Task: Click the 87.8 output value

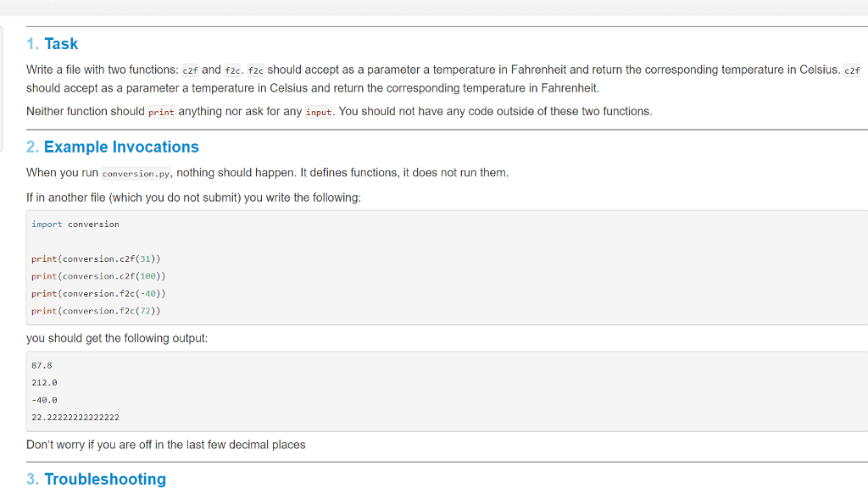Action: pyautogui.click(x=42, y=365)
